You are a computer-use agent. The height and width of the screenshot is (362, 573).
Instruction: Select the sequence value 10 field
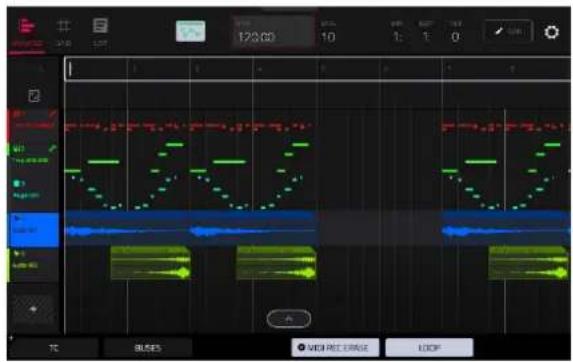328,37
